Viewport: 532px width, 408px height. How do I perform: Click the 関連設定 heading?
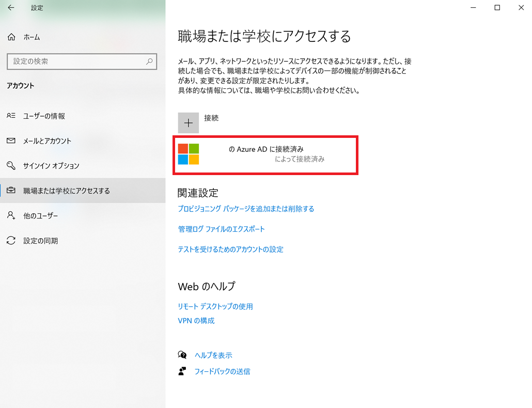coord(198,193)
